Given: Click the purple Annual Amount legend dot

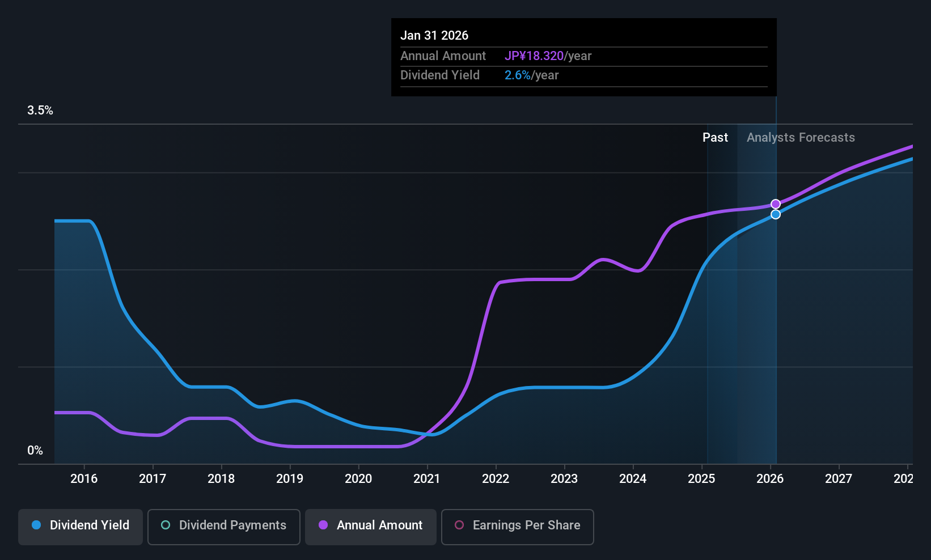Looking at the screenshot, I should (323, 525).
